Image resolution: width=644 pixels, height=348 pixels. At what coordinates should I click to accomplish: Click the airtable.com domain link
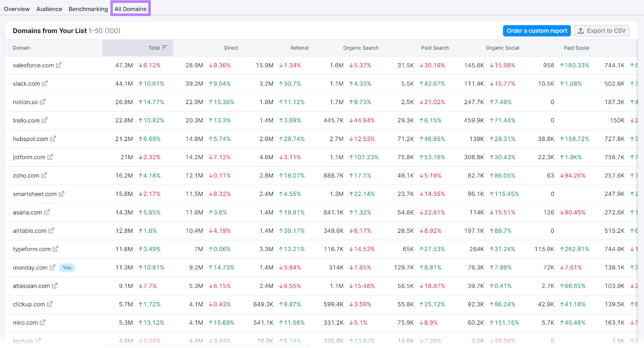point(29,231)
